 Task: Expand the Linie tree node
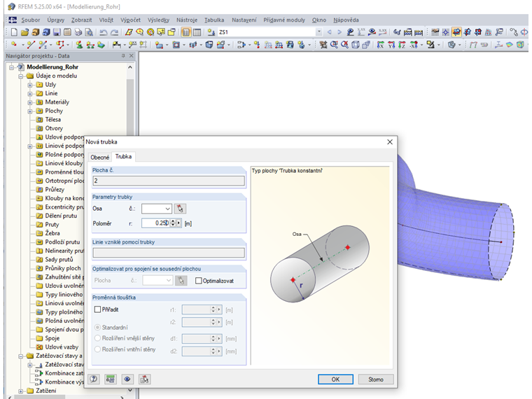[x=30, y=94]
